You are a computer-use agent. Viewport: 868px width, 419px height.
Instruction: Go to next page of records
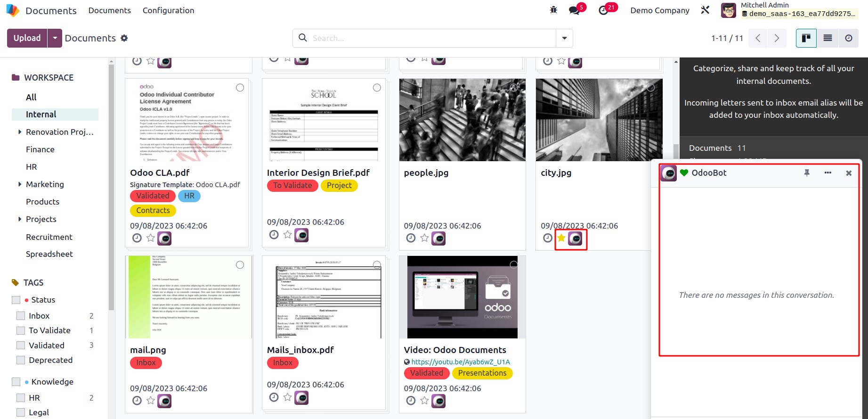(x=777, y=38)
